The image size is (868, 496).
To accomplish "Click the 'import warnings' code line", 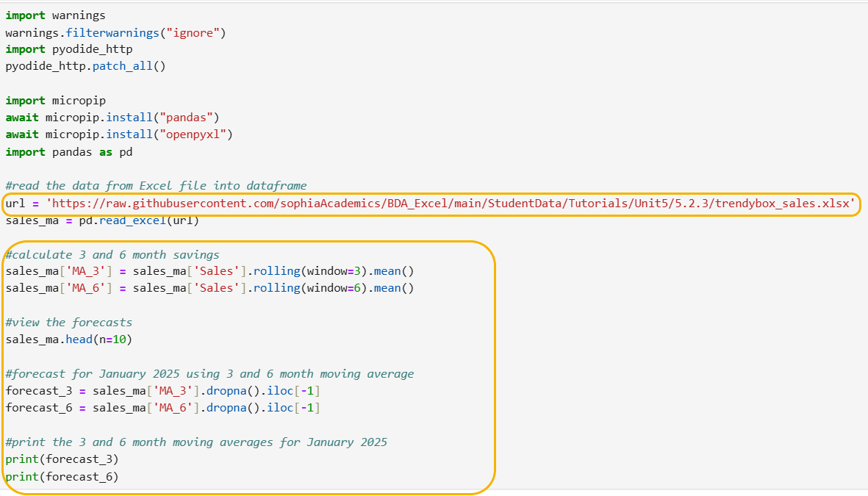I will coord(55,15).
